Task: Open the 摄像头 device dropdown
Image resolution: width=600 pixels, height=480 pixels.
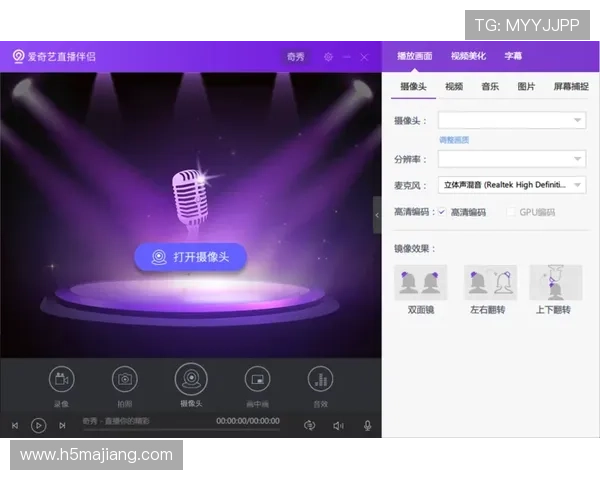Action: 512,120
